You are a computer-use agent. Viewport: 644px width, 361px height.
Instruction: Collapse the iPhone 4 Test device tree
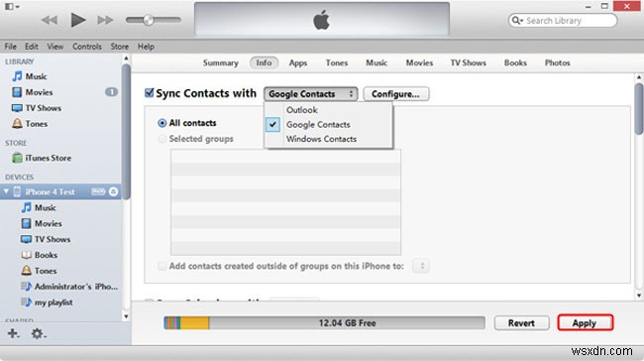click(6, 191)
